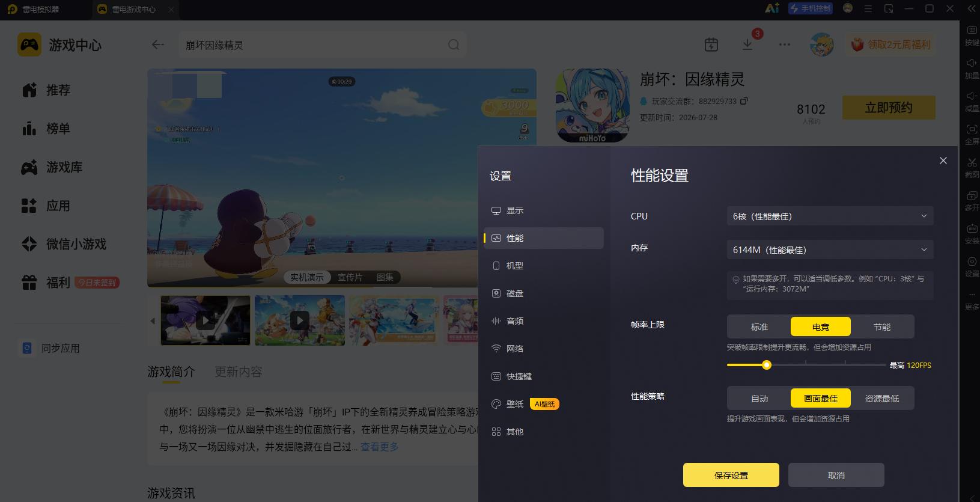980x502 pixels.
Task: Open 网络 network settings
Action: [544, 349]
